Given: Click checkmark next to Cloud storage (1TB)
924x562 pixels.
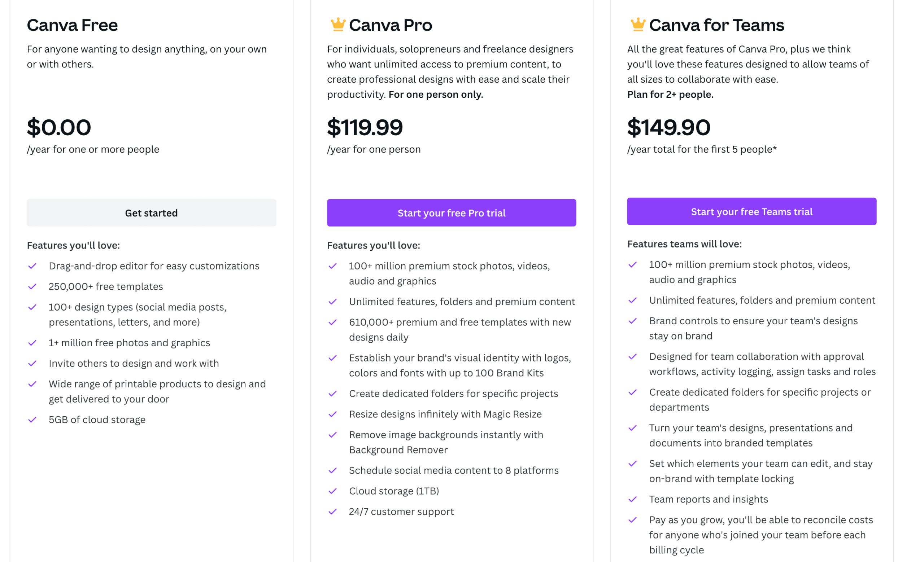Looking at the screenshot, I should [x=333, y=491].
